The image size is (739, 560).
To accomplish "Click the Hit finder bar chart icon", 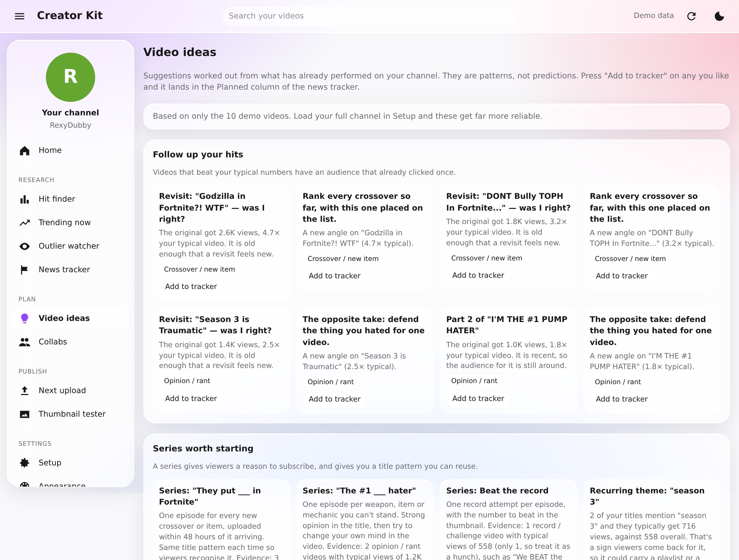I will click(24, 200).
